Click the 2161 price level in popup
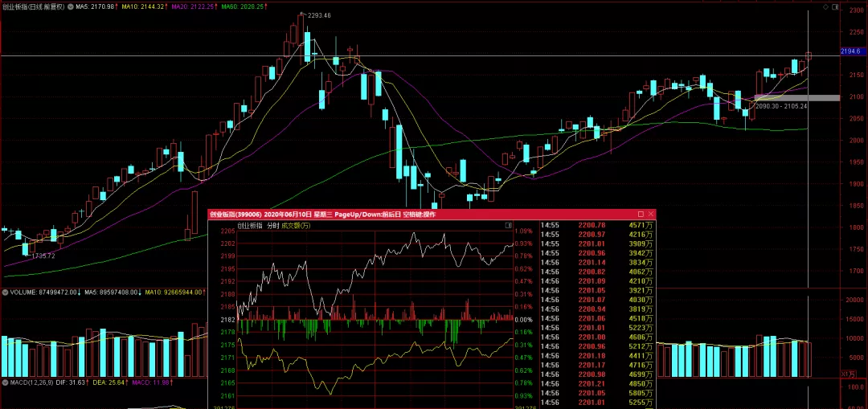868x409 pixels. pyautogui.click(x=228, y=395)
